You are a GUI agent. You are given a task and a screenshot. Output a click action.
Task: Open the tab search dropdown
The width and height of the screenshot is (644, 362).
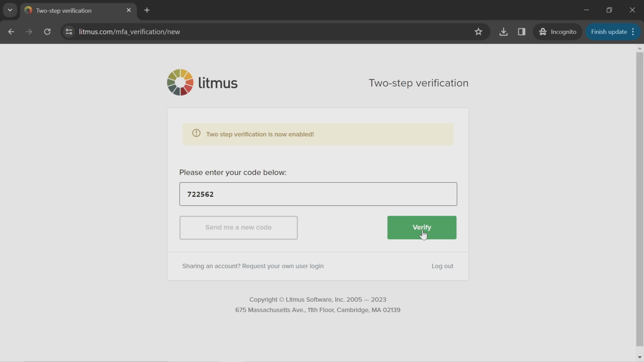coord(10,10)
